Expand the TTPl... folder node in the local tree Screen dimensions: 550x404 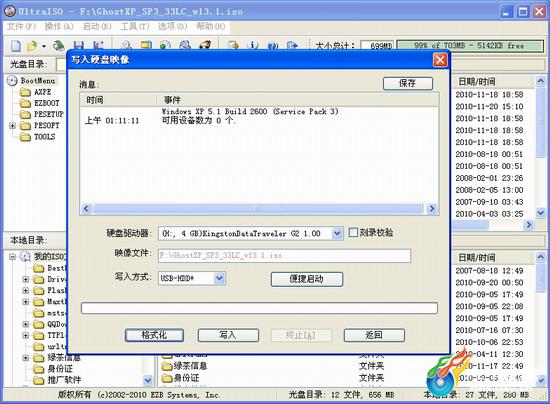click(26, 336)
